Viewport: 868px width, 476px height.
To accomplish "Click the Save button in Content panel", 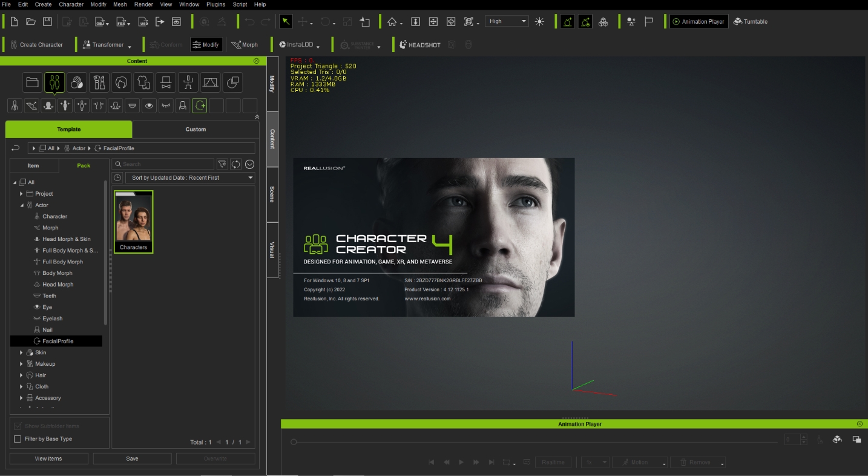I will coord(132,458).
